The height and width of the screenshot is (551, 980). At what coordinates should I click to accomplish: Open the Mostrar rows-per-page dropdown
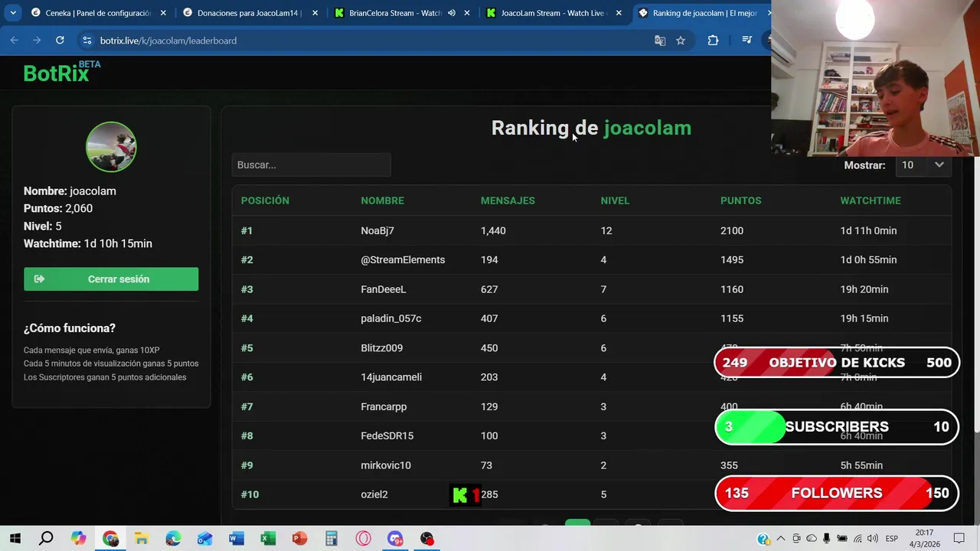click(923, 165)
